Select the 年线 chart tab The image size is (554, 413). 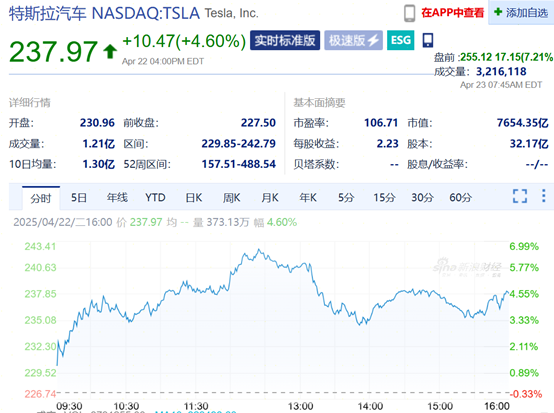pyautogui.click(x=117, y=197)
